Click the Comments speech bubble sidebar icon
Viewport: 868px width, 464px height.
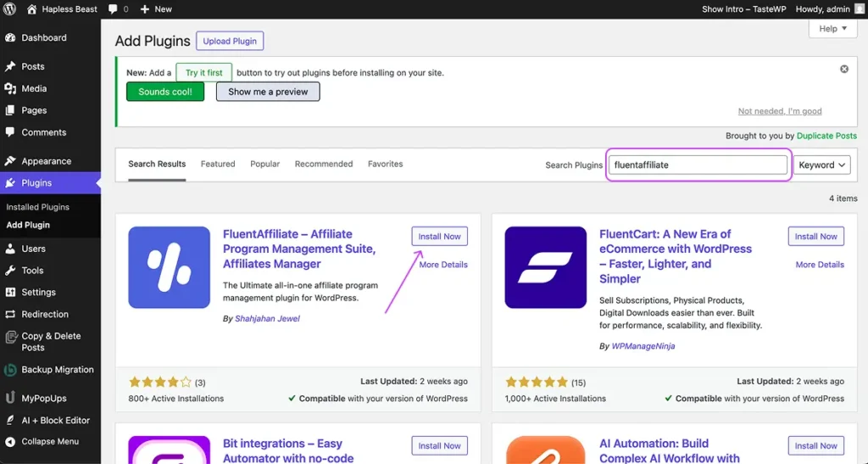(10, 132)
